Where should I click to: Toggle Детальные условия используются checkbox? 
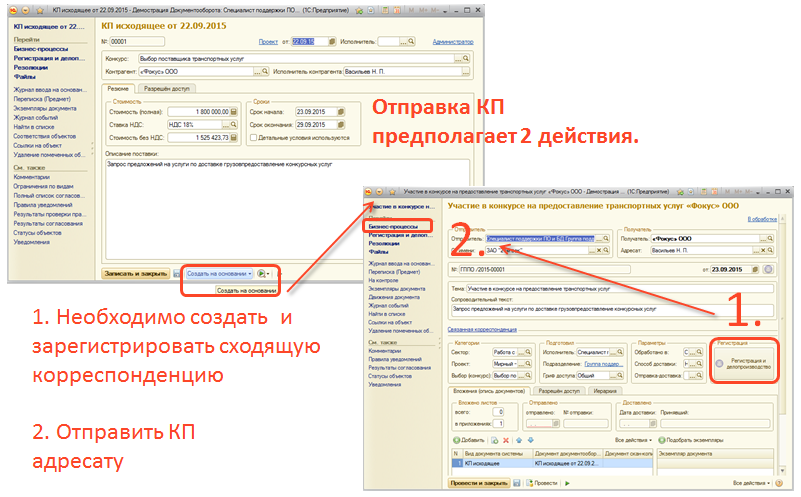[253, 137]
